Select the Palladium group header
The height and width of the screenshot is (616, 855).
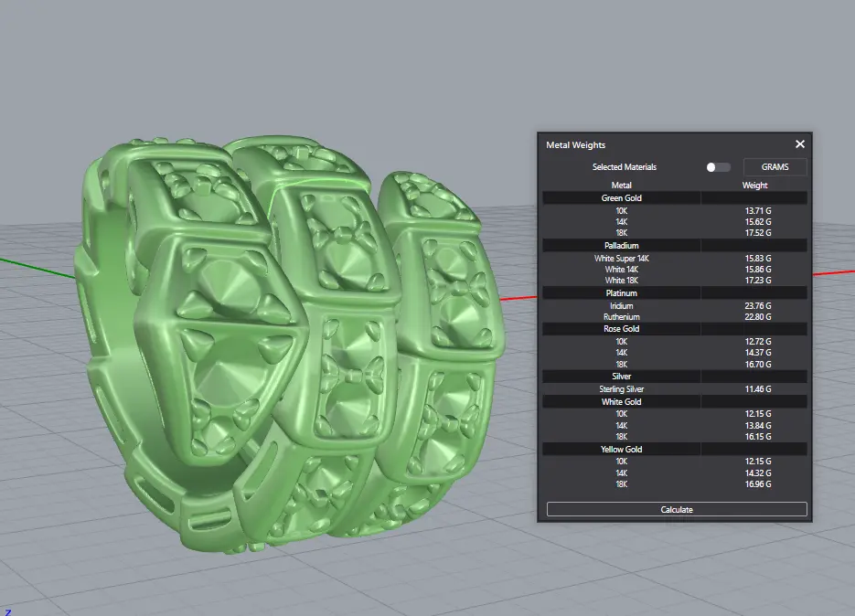622,246
